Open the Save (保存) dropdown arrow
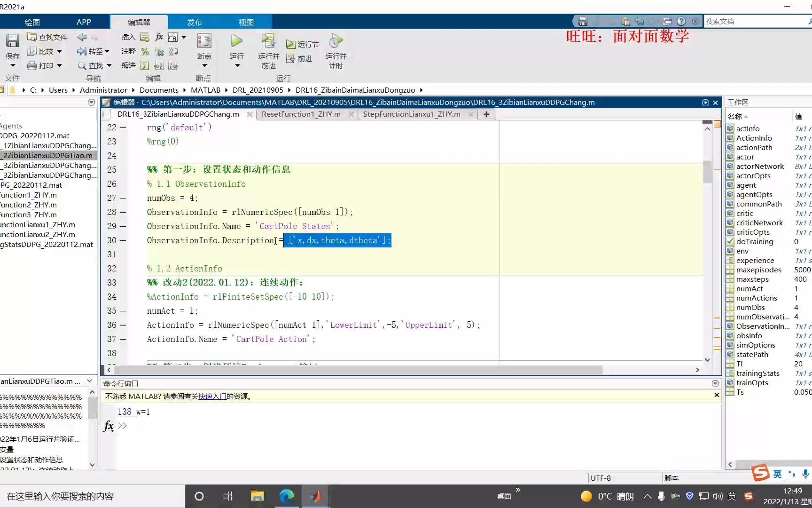 13,66
